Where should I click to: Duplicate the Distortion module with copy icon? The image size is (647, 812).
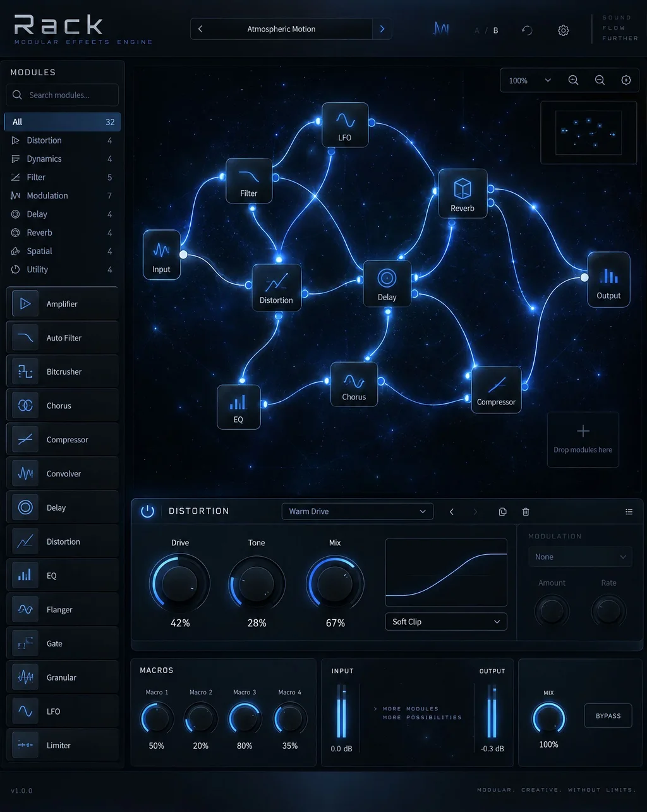tap(502, 512)
